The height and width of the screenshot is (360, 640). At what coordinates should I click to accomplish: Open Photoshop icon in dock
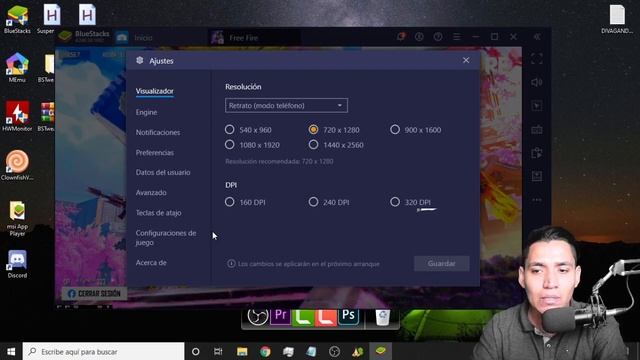[x=349, y=316]
